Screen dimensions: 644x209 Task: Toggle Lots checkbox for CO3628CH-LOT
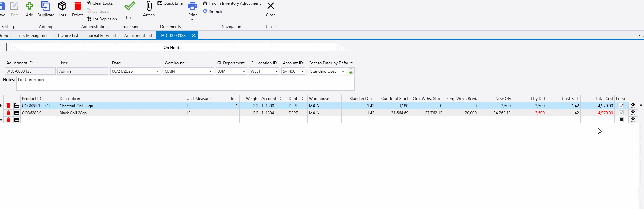(621, 106)
